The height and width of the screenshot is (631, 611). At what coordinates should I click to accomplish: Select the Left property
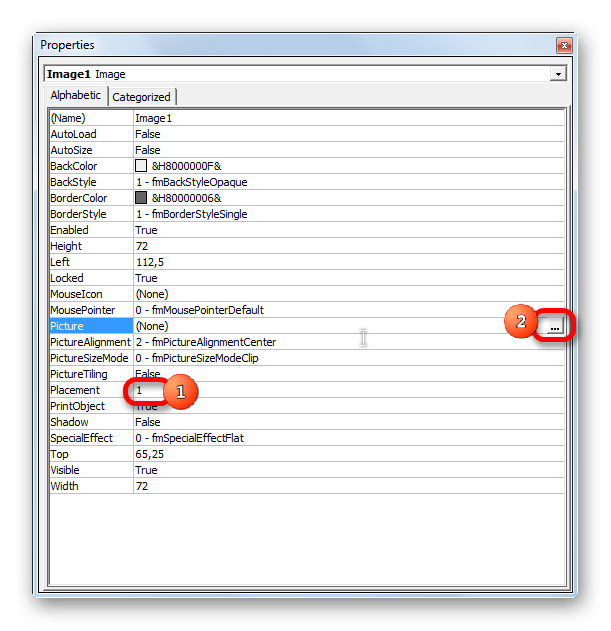point(91,262)
